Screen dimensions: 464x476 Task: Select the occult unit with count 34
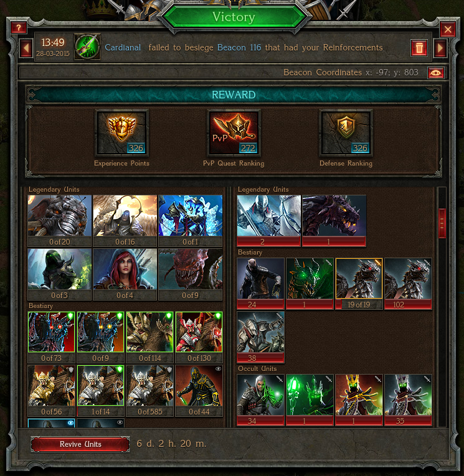(260, 400)
